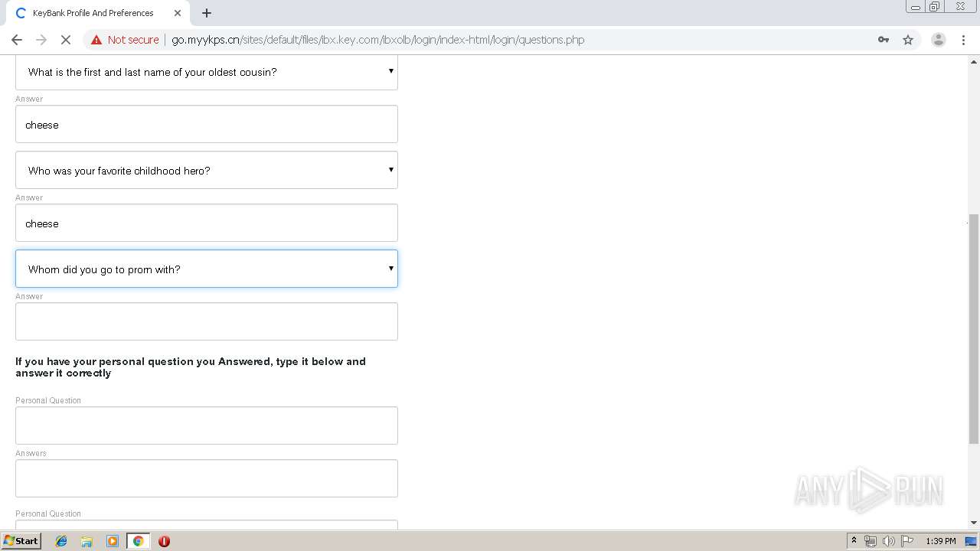
Task: Expand the prom question dropdown
Action: pyautogui.click(x=207, y=269)
